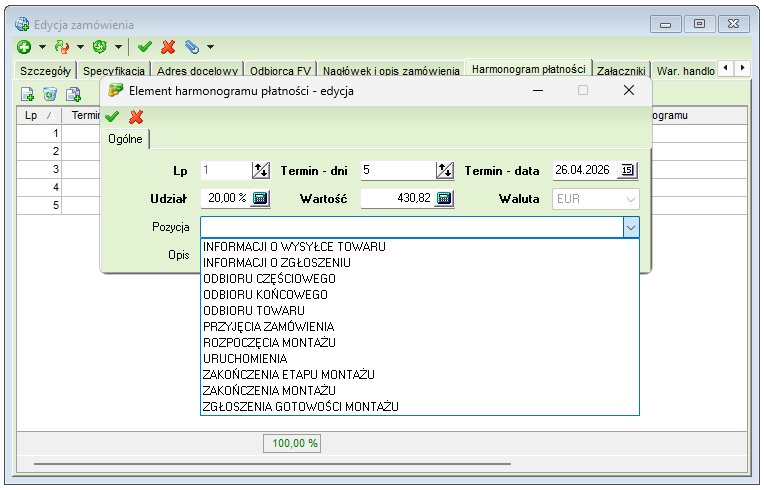Choose ODBIORU KOŃCOWEGO option
The width and height of the screenshot is (764, 490).
[x=420, y=295]
